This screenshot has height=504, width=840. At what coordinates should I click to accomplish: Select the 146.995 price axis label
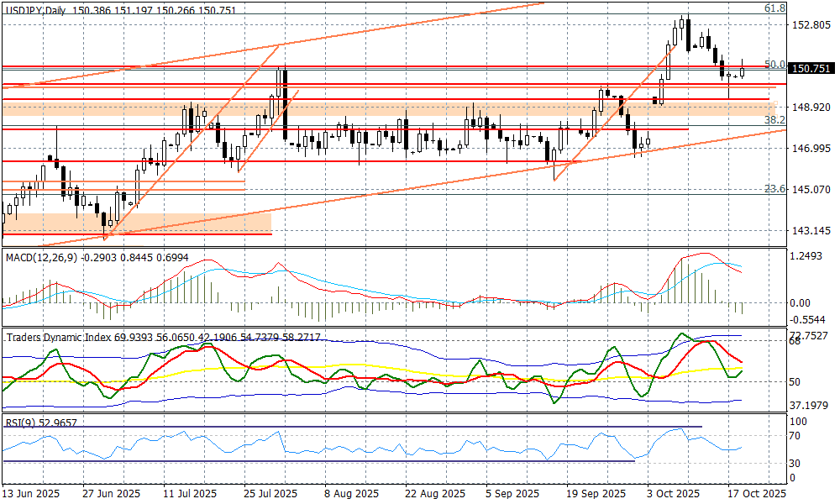coord(811,149)
